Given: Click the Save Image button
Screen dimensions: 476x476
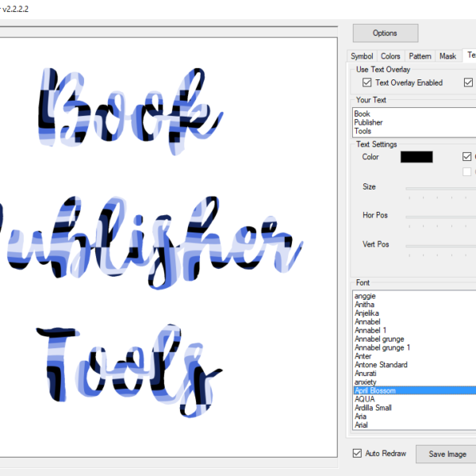Looking at the screenshot, I should point(447,454).
